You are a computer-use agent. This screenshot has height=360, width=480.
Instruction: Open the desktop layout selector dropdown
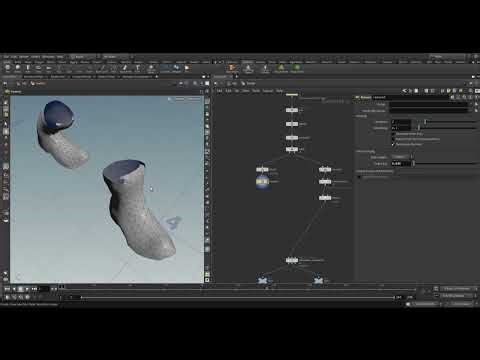[x=83, y=57]
